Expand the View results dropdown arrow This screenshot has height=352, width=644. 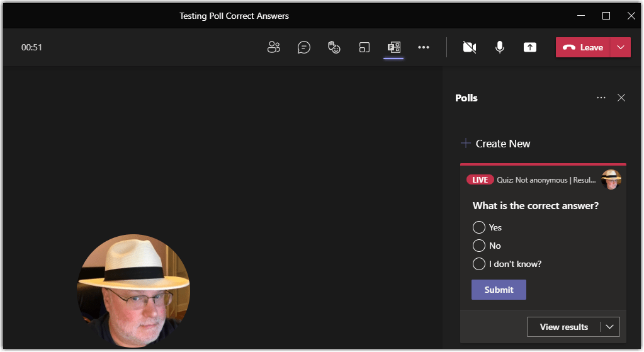[609, 327]
